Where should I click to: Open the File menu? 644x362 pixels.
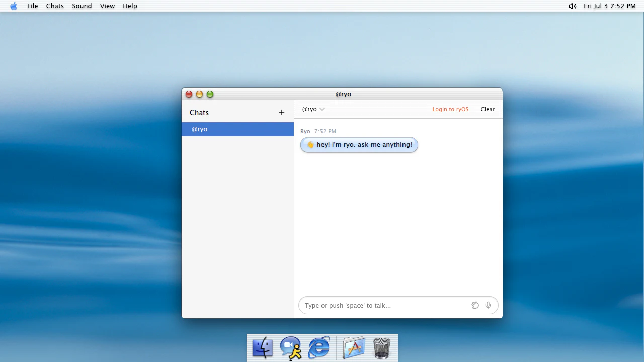pos(33,6)
